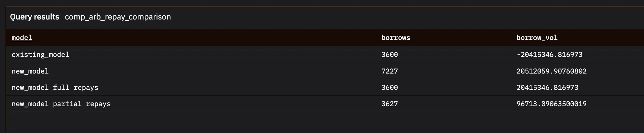Click positive borrow_vol value 20415346.816973
This screenshot has width=644, height=133.
(547, 88)
